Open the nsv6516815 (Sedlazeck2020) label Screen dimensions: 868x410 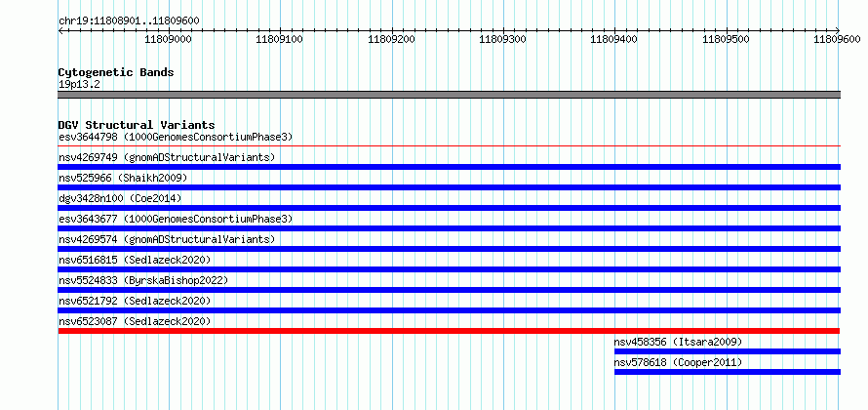coord(135,260)
